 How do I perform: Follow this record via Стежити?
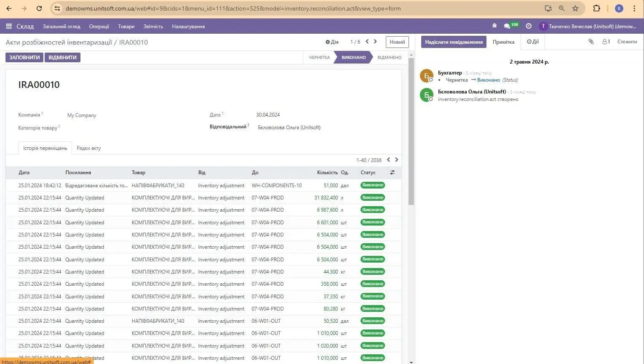click(x=626, y=42)
